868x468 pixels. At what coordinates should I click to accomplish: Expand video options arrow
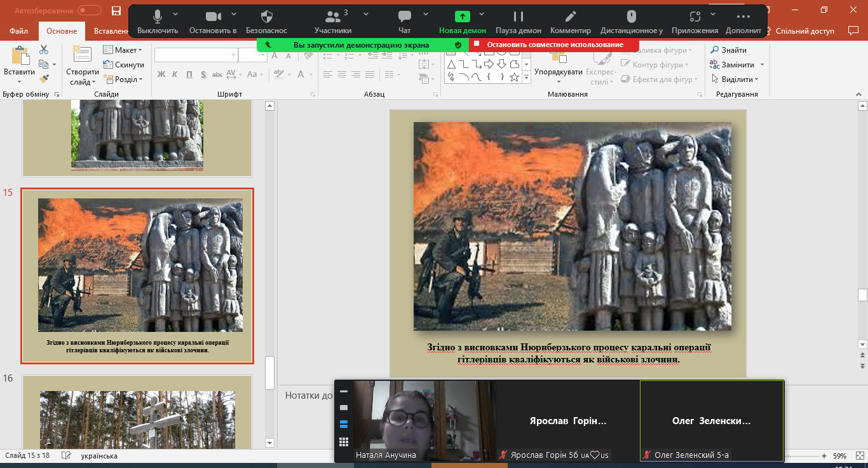click(234, 14)
